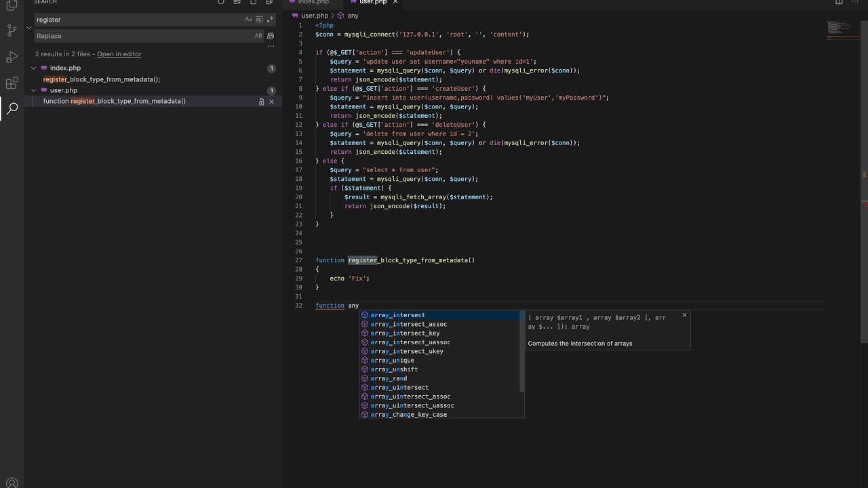This screenshot has height=488, width=868.
Task: Collapse all search results
Action: coord(269,2)
